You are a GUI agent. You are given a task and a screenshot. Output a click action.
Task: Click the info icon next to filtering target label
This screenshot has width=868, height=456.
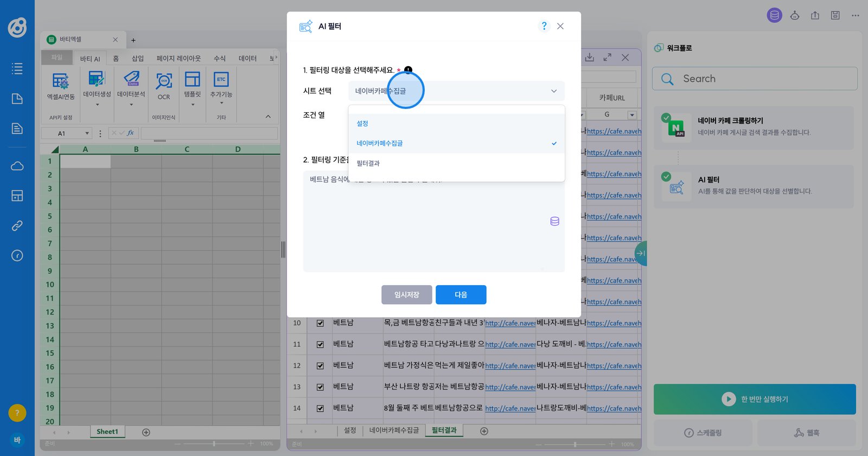pos(409,70)
